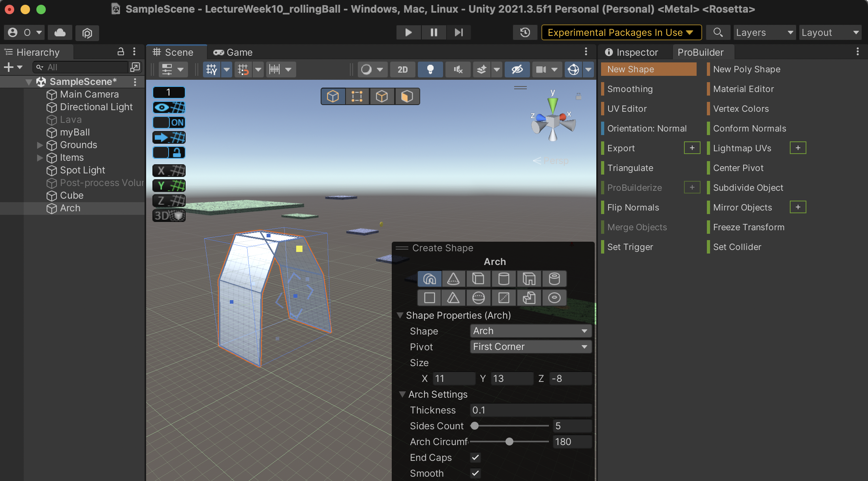The image size is (868, 481).
Task: Adjust the Arch Circumference slider
Action: [x=509, y=442]
